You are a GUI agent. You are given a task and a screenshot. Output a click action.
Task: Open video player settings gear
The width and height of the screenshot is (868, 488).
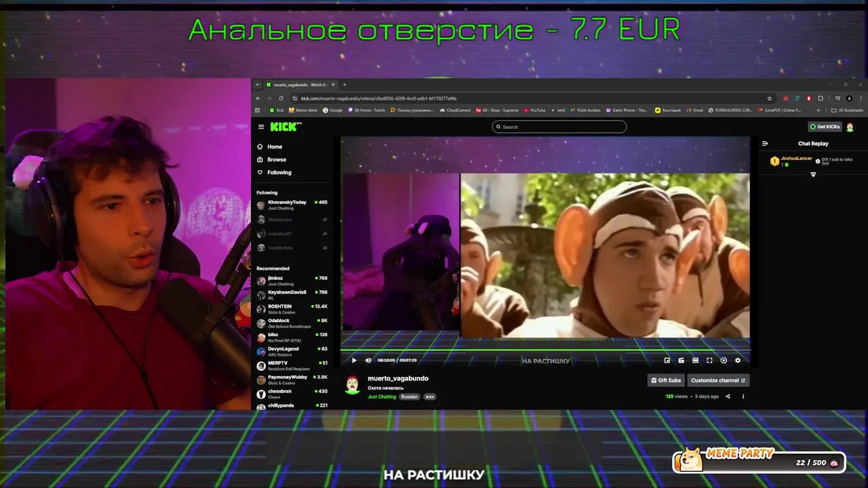[x=738, y=361]
